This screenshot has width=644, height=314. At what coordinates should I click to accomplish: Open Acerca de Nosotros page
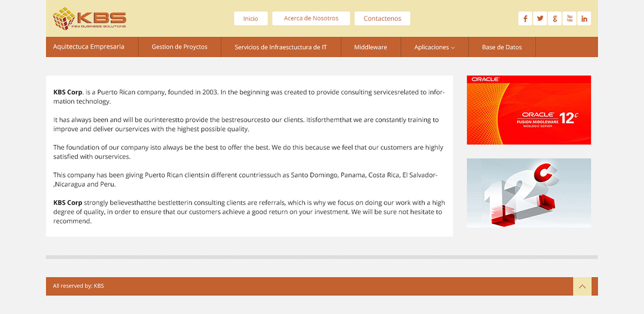[x=311, y=18]
